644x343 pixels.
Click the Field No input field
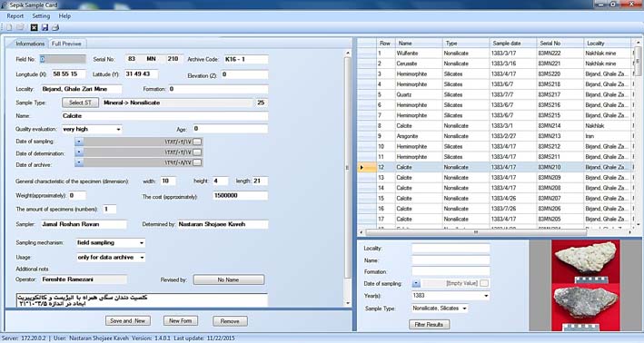[x=63, y=60]
